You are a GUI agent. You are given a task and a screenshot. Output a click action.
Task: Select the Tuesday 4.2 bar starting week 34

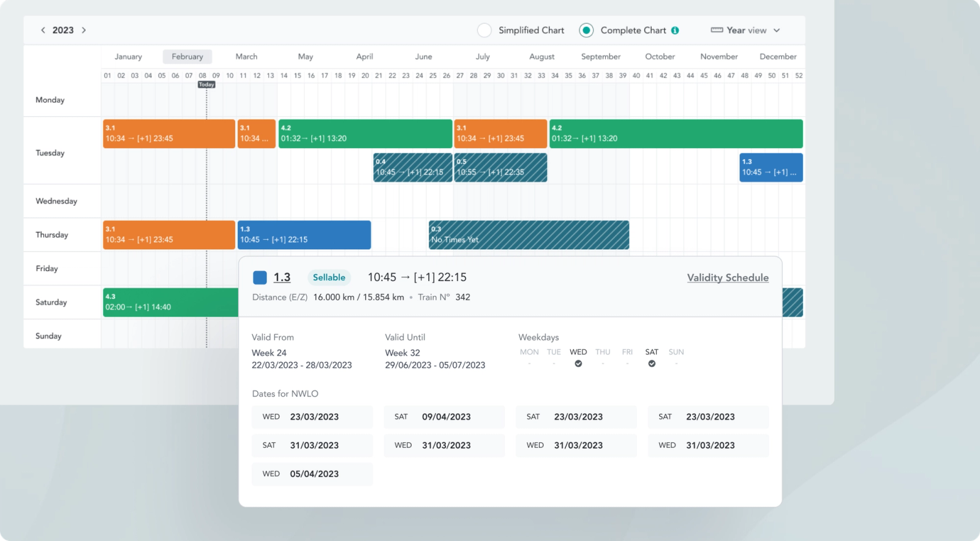tap(676, 133)
